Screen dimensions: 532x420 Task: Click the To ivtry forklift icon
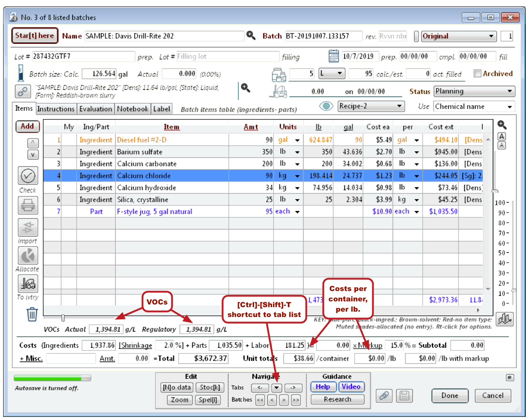(x=28, y=283)
